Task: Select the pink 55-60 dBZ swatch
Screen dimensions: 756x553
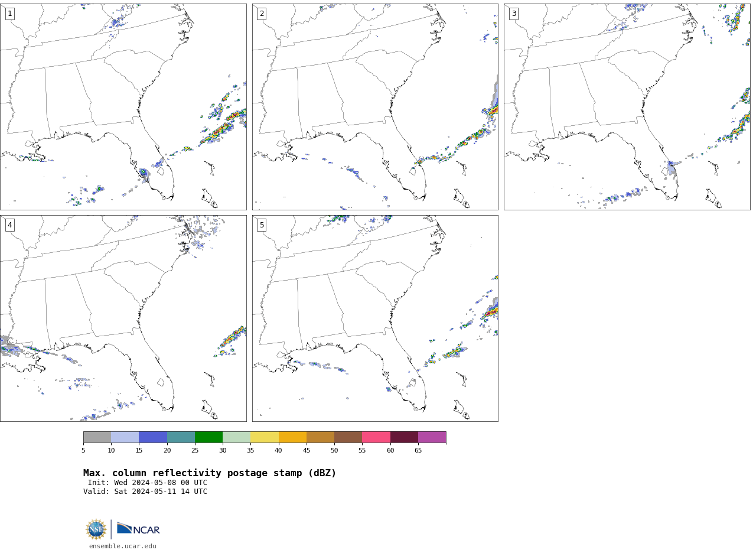Action: [376, 437]
